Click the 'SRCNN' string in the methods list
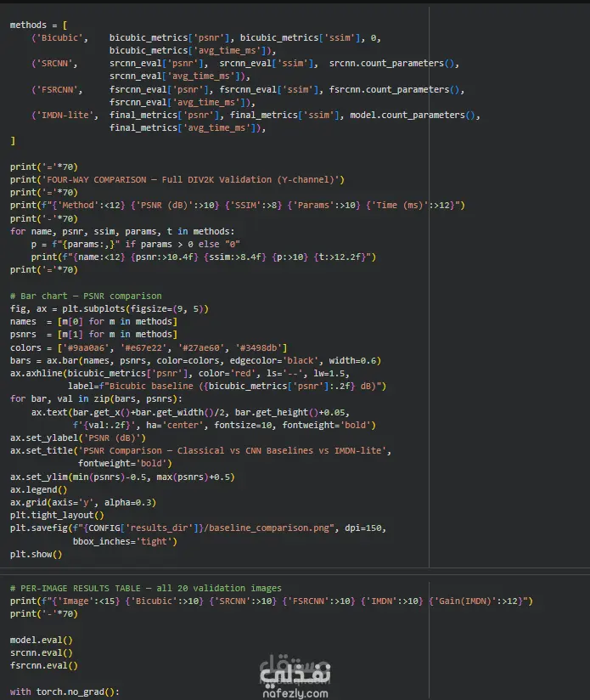 57,64
